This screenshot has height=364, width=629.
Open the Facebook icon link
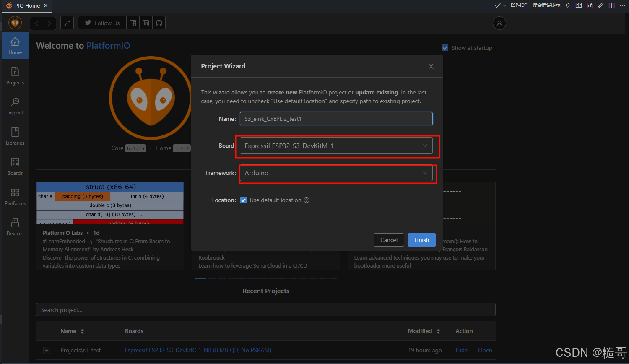(133, 23)
